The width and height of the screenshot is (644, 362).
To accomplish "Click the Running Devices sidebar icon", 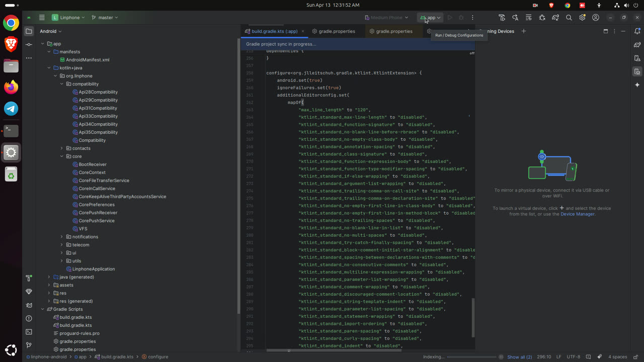I will click(x=637, y=71).
